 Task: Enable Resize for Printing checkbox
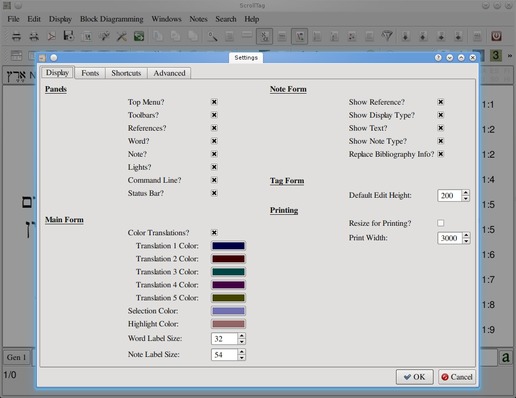click(x=441, y=223)
